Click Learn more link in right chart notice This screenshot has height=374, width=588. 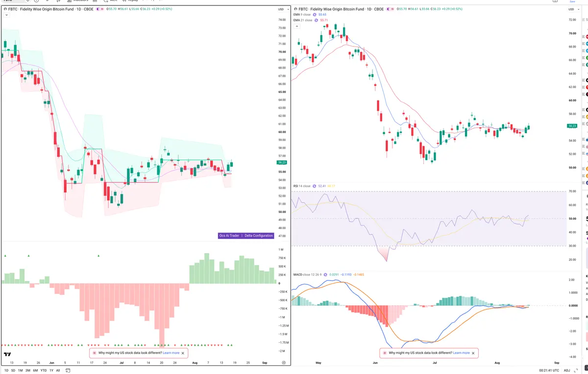(x=461, y=352)
